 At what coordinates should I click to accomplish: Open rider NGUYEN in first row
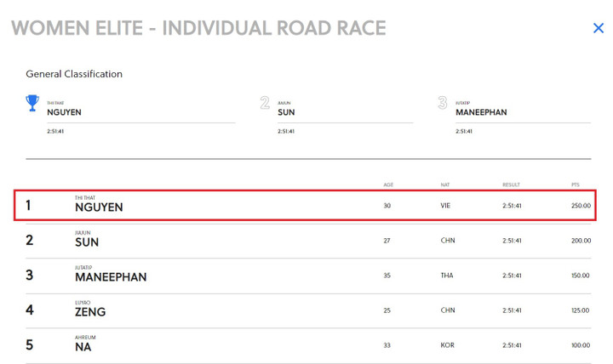99,207
